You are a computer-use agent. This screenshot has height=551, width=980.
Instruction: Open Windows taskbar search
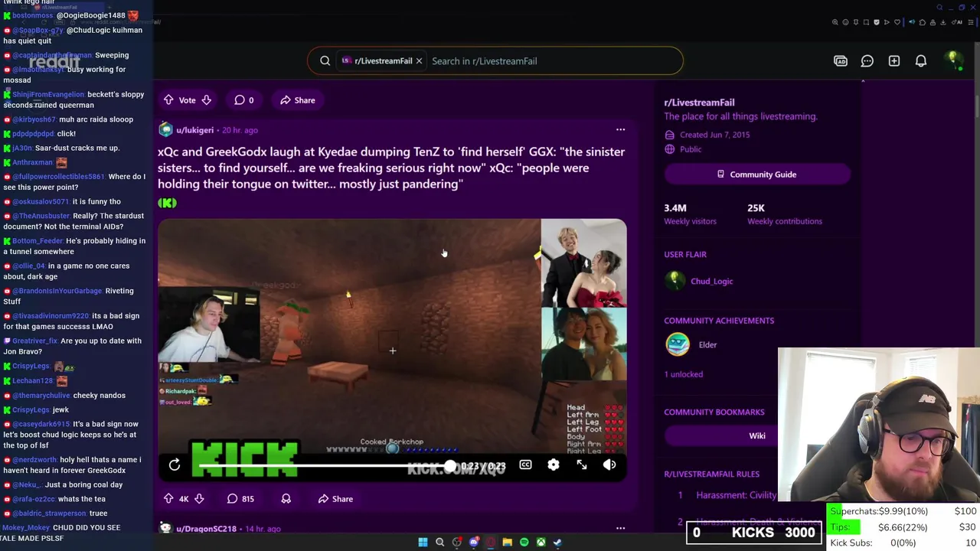439,543
